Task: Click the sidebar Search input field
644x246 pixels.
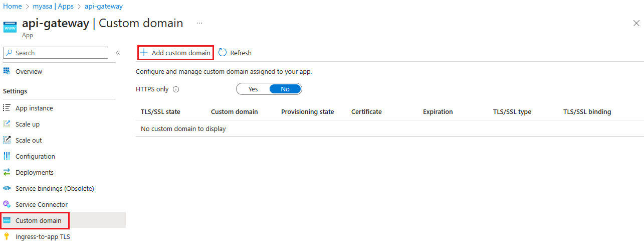Action: pyautogui.click(x=56, y=53)
